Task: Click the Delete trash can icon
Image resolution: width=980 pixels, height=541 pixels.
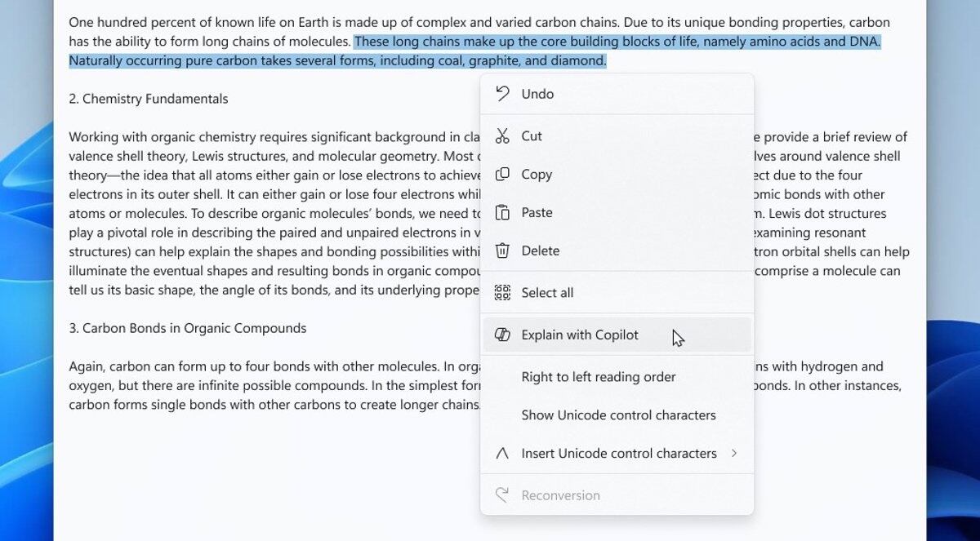Action: (502, 251)
